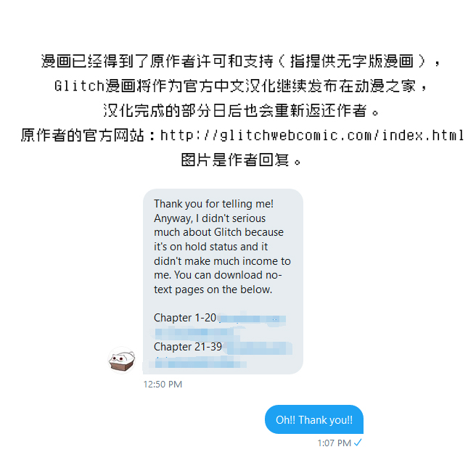Click the line starting with 漫画已经得到了原作者许可
This screenshot has width=476, height=468.
(240, 61)
